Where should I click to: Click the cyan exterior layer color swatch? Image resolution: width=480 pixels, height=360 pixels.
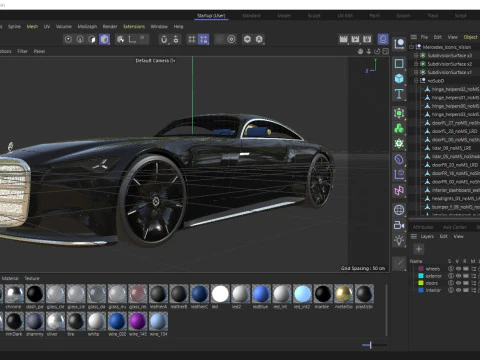421,276
